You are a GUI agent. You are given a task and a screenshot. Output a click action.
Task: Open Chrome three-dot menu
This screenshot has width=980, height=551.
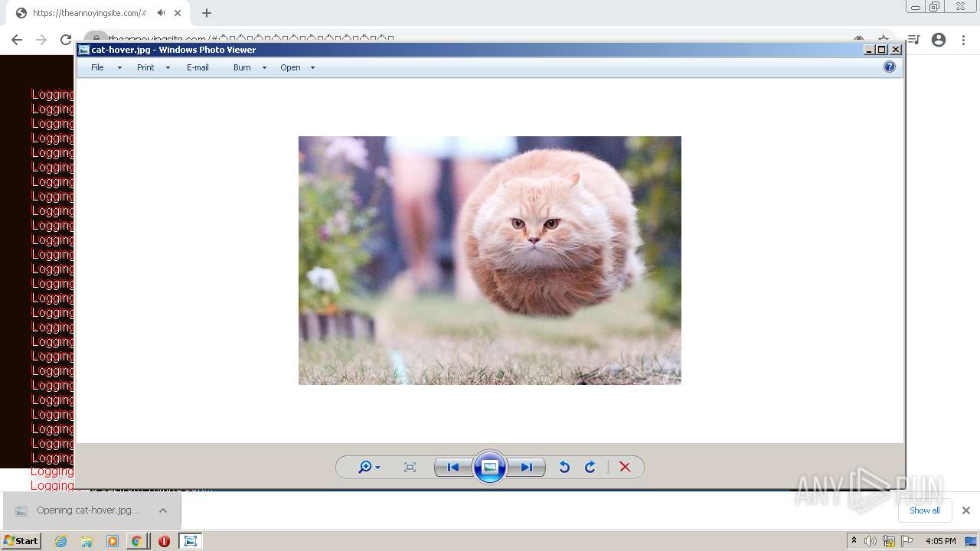[963, 40]
